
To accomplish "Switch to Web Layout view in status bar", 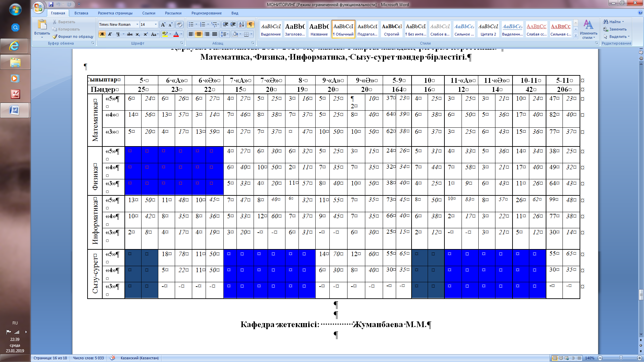I will 567,358.
